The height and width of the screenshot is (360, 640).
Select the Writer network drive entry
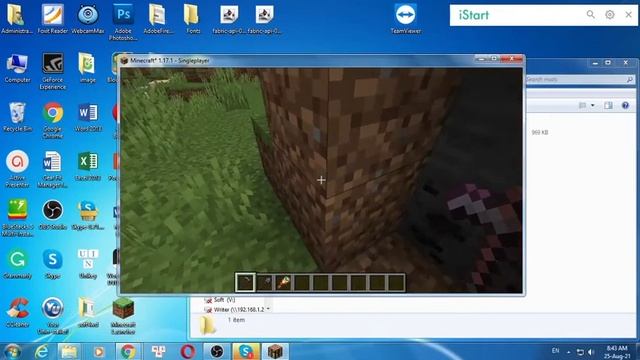[234, 309]
